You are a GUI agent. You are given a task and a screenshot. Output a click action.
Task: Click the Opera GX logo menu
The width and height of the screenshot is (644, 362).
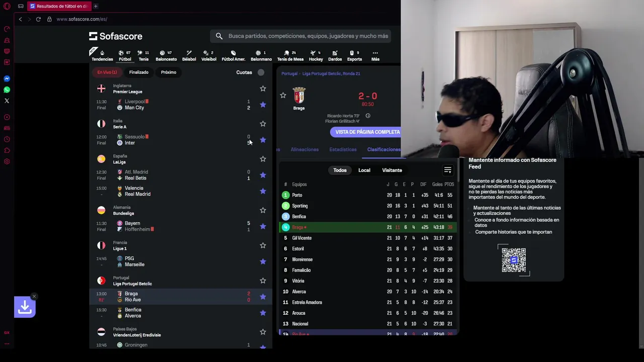pyautogui.click(x=7, y=6)
